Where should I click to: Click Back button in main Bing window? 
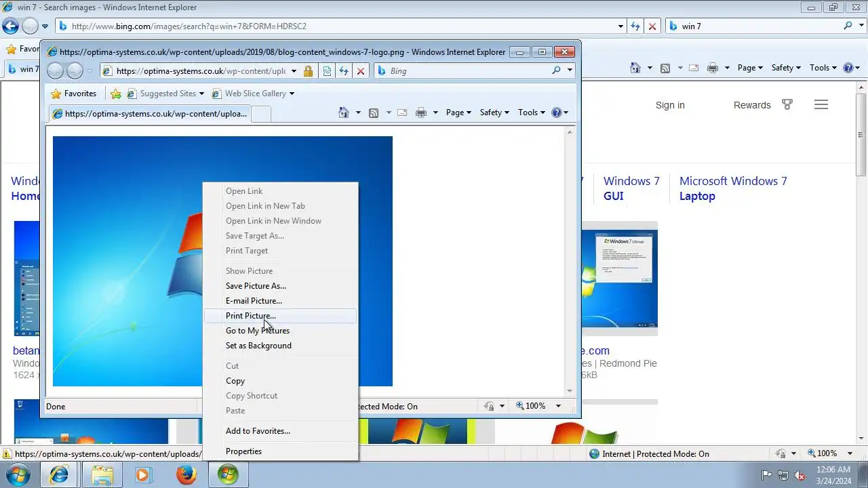(x=11, y=26)
